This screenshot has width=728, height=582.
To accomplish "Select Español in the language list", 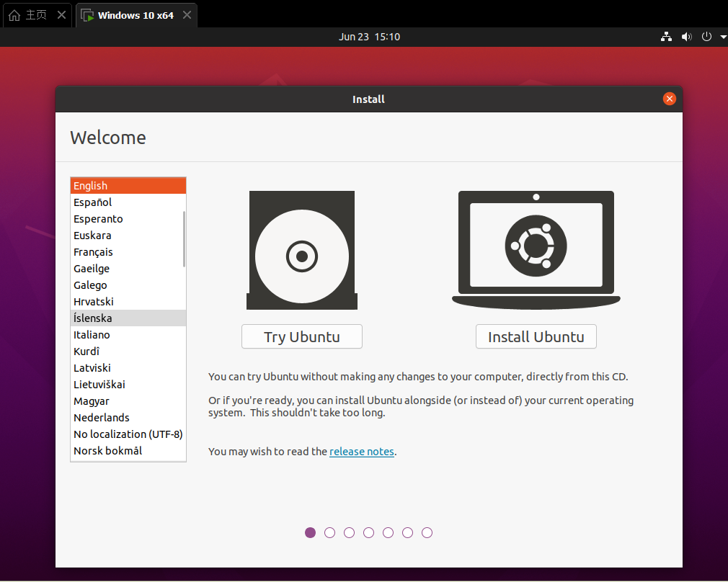I will tap(127, 202).
